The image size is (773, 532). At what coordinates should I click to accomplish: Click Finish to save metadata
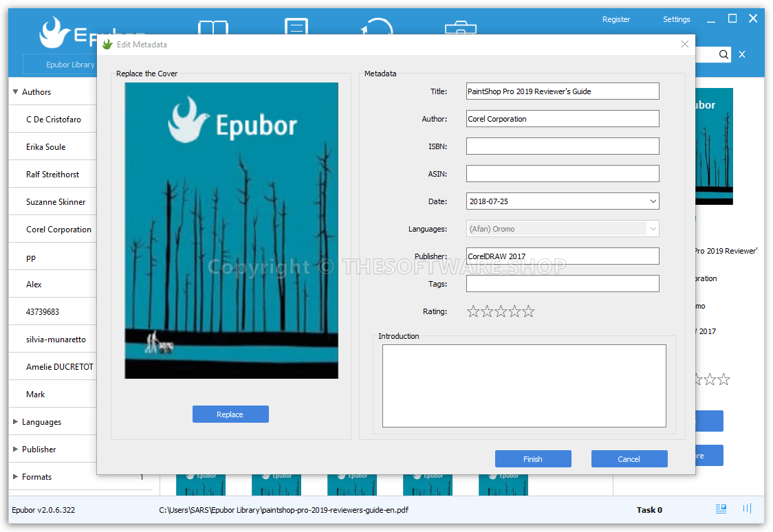(533, 458)
